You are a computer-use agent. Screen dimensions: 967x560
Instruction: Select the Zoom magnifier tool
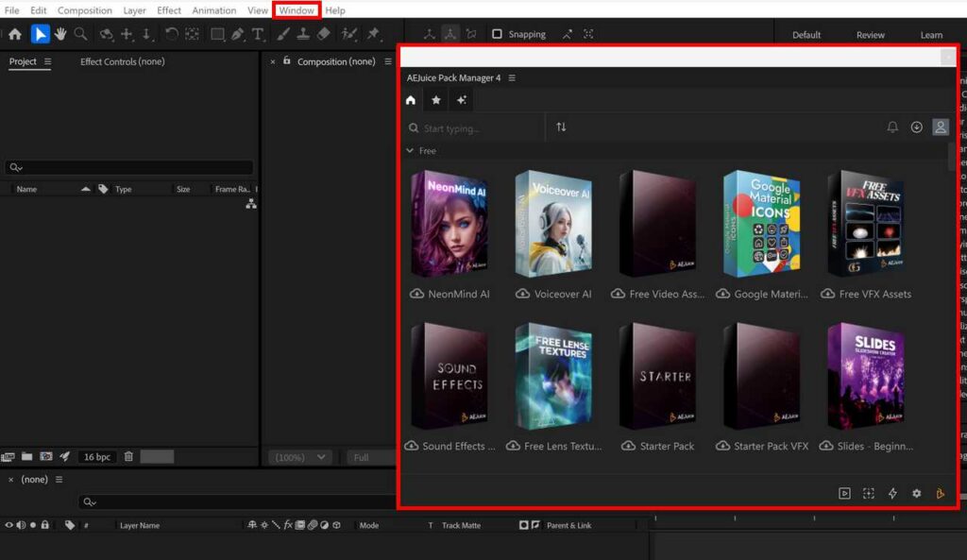81,35
